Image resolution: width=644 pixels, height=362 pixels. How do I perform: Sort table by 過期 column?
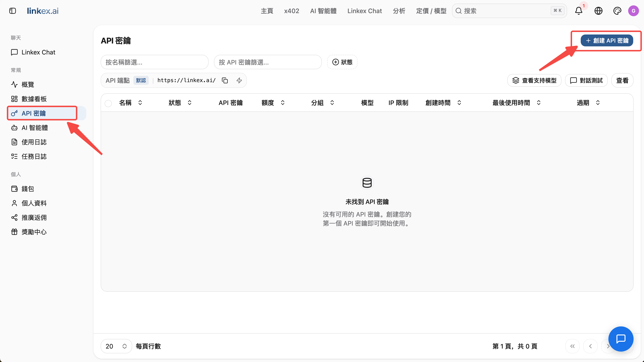(x=588, y=103)
